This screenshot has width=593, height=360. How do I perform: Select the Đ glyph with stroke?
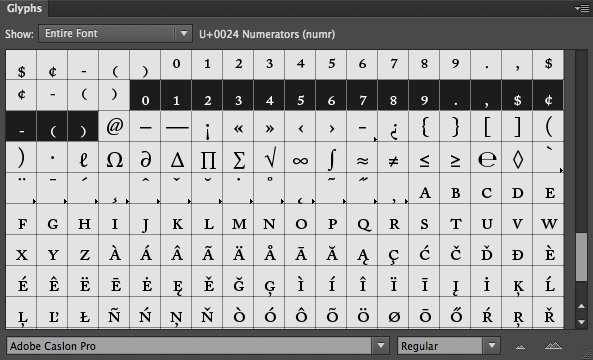tap(517, 250)
